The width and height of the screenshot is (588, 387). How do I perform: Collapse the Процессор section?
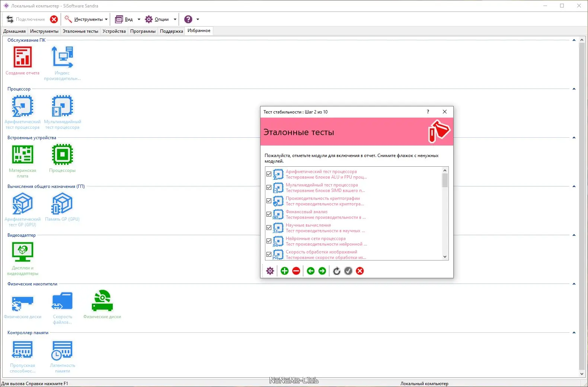coord(574,89)
